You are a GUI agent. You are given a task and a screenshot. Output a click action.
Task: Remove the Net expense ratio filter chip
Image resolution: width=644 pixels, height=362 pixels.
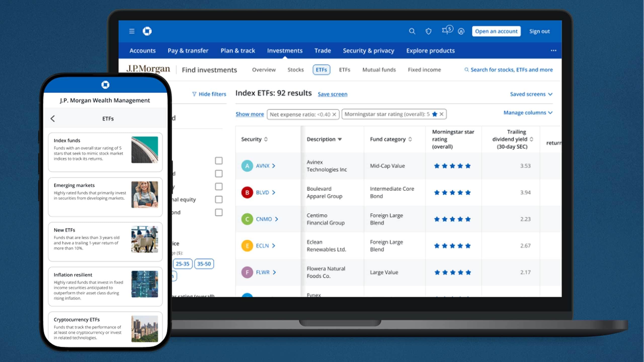pos(334,114)
